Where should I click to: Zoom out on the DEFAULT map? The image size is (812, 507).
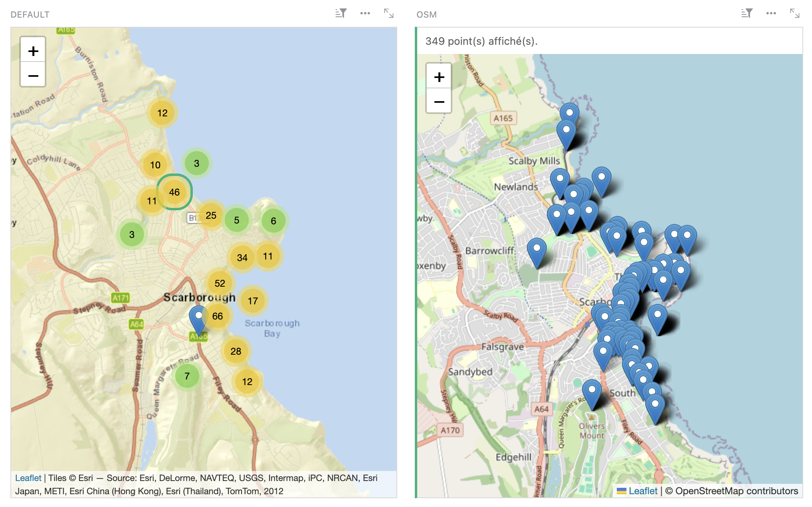(x=34, y=75)
